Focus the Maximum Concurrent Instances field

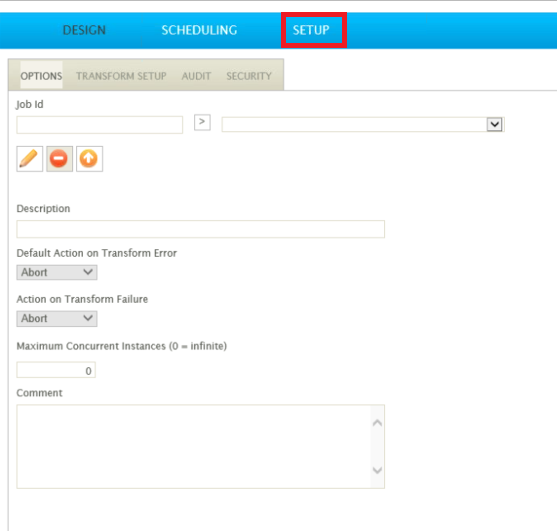pos(56,370)
